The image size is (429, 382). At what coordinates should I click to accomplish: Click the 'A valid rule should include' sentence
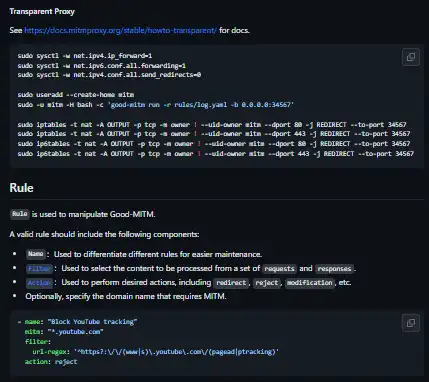(x=104, y=234)
